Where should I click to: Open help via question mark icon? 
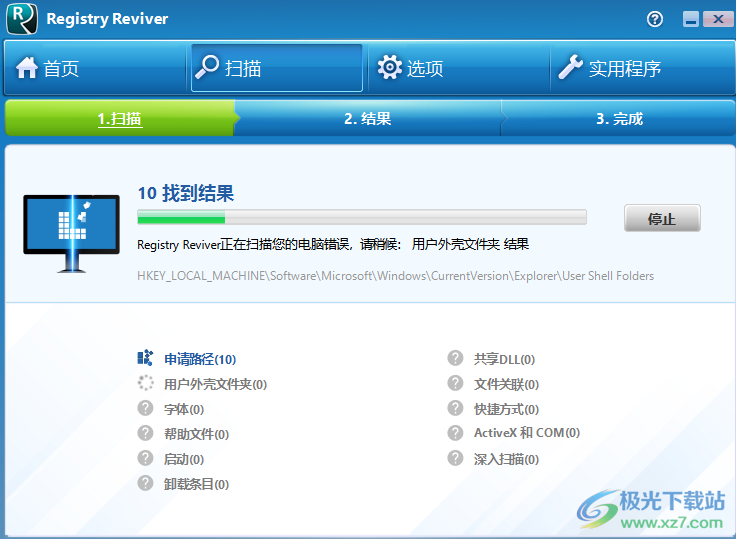point(655,19)
